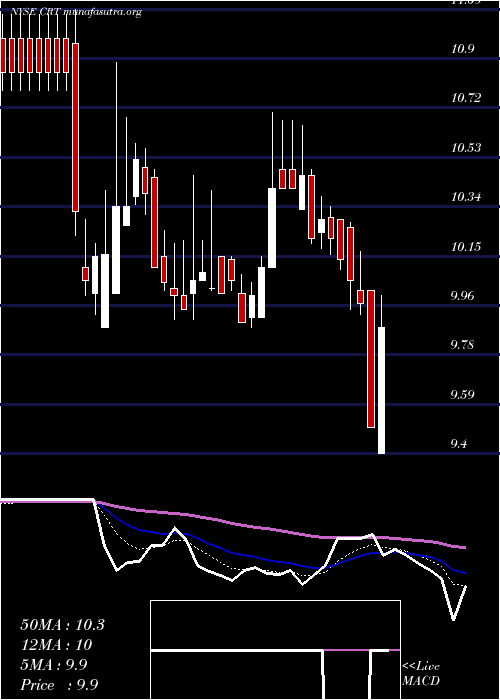Click the 50MA : 10.3 readout
This screenshot has height=700, width=500.
(62, 625)
